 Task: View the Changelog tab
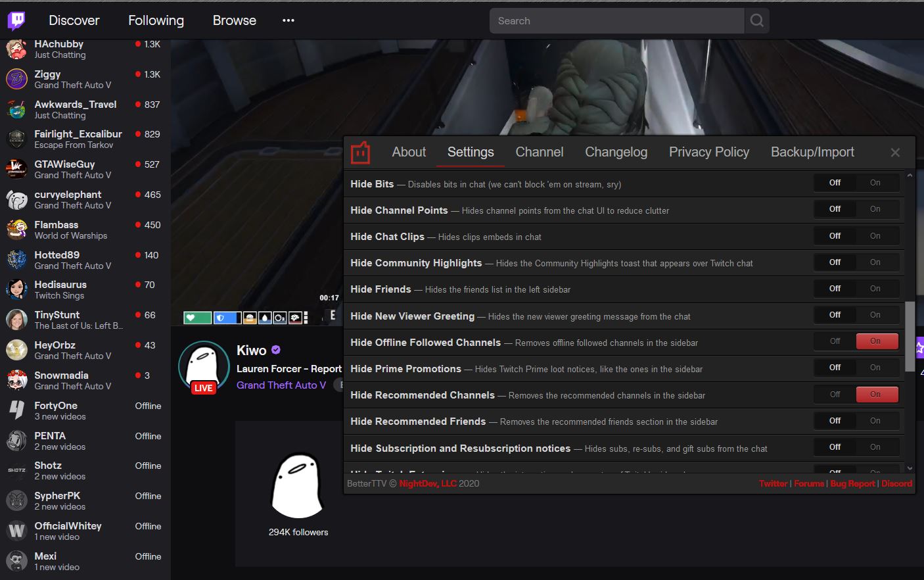tap(616, 152)
